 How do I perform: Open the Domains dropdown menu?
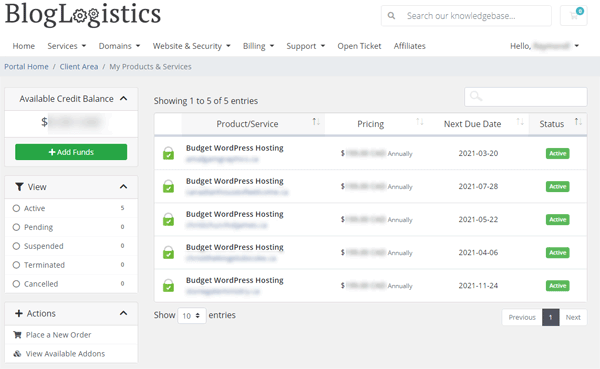(119, 46)
